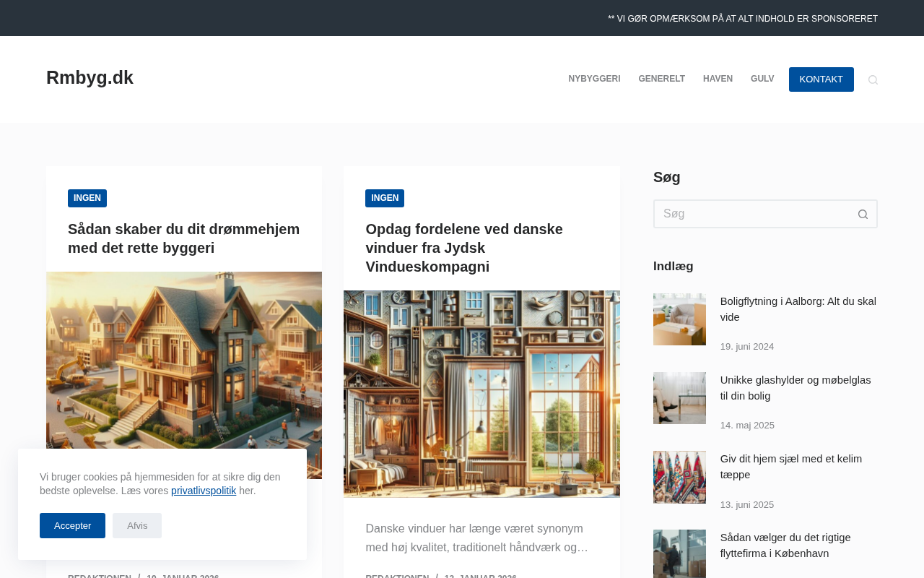Go to the Rmbyg.dk homepage logo
This screenshot has width=924, height=578.
(90, 78)
